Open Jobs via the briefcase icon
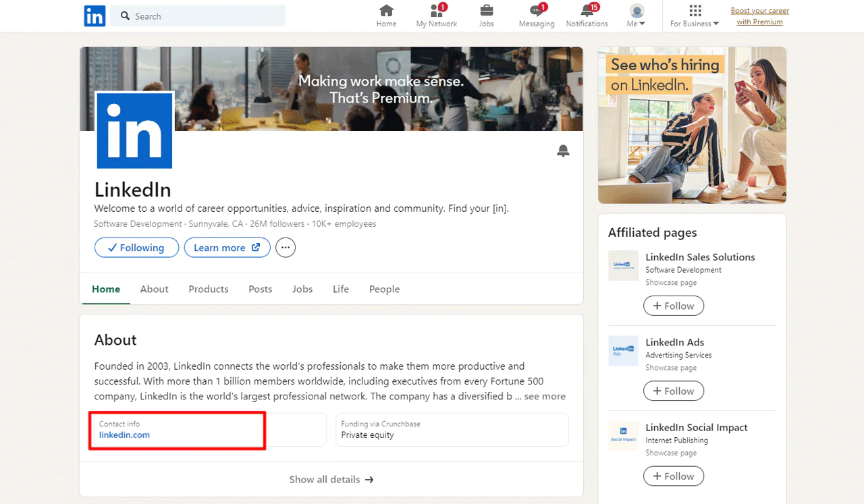Screen dimensions: 864x504 click(x=486, y=11)
